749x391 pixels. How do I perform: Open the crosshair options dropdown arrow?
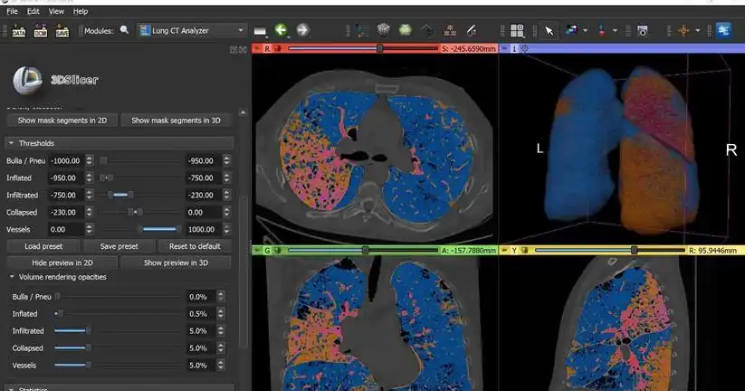(x=698, y=31)
